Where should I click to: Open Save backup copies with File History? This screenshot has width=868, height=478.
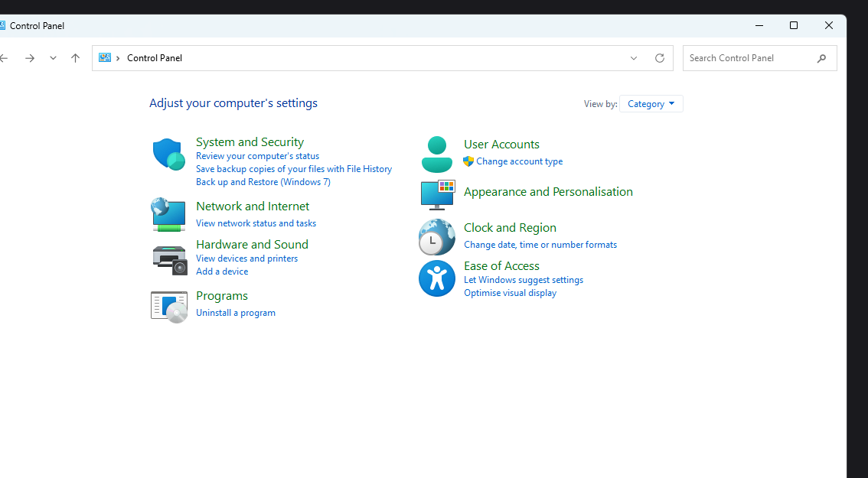pyautogui.click(x=294, y=169)
